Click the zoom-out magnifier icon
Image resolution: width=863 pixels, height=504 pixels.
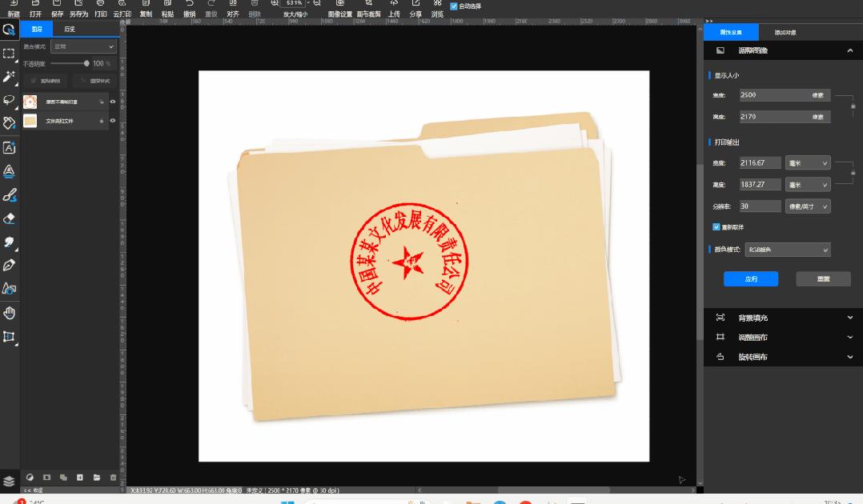point(317,3)
